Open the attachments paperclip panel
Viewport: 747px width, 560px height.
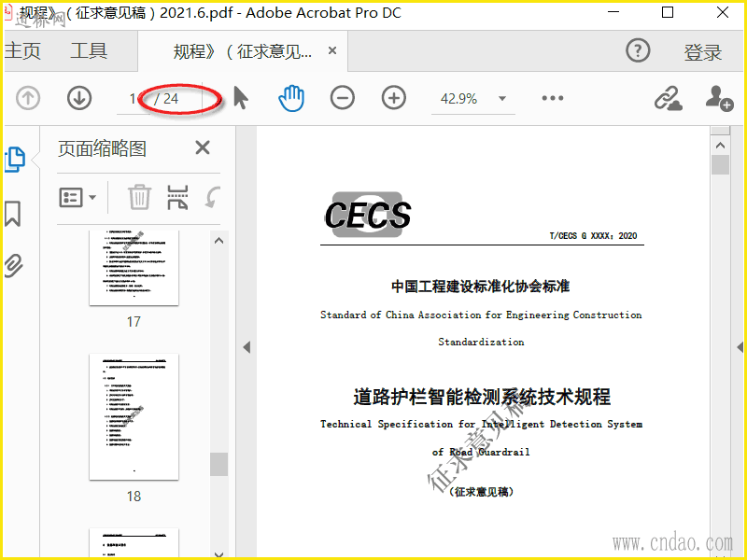coord(14,266)
